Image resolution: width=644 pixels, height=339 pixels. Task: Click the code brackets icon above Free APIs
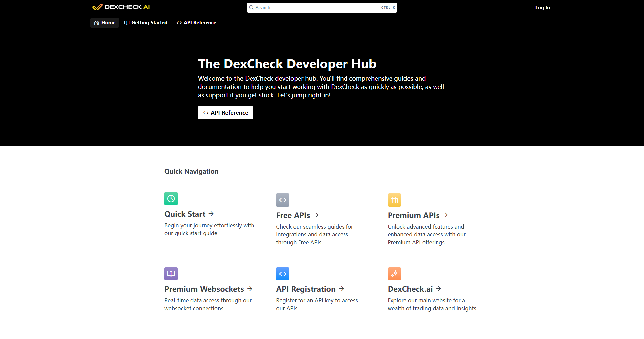pyautogui.click(x=283, y=200)
